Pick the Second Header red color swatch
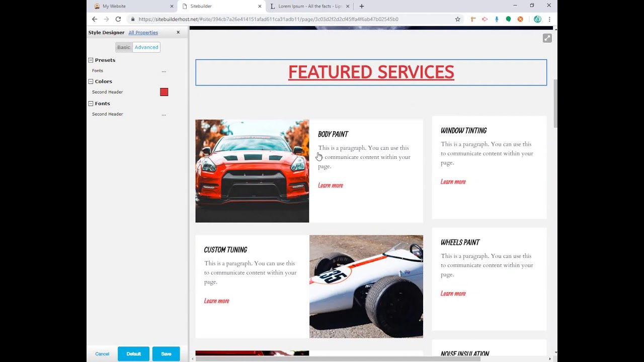 164,92
